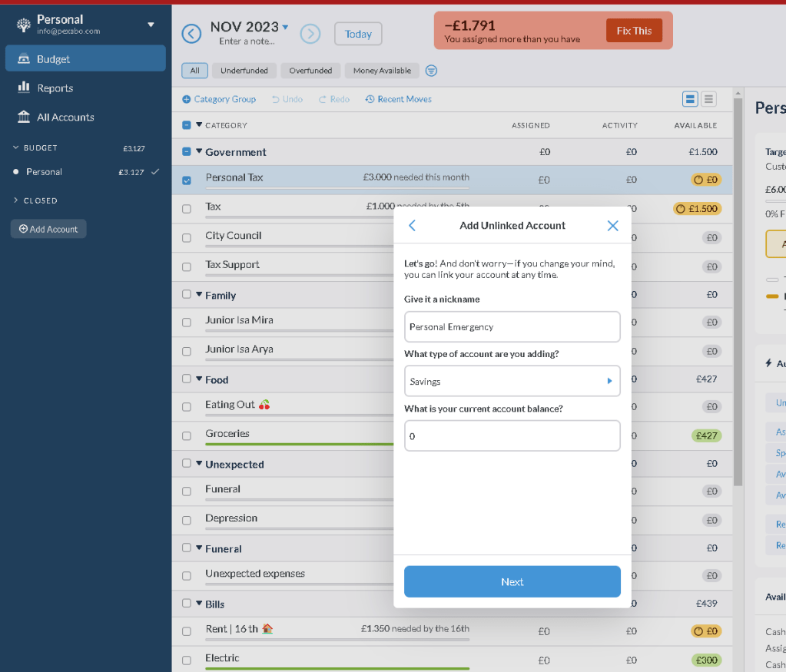Click the account nickname input field
This screenshot has width=786, height=672.
tap(512, 326)
